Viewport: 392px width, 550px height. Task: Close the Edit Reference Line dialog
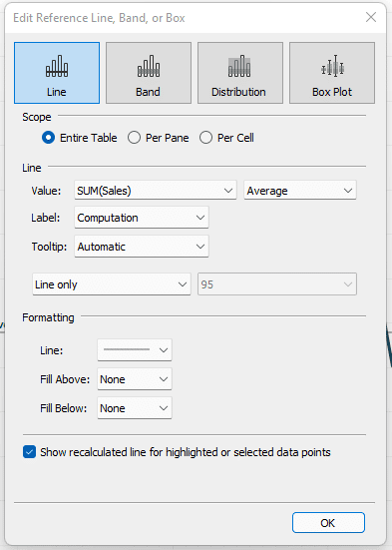click(371, 17)
